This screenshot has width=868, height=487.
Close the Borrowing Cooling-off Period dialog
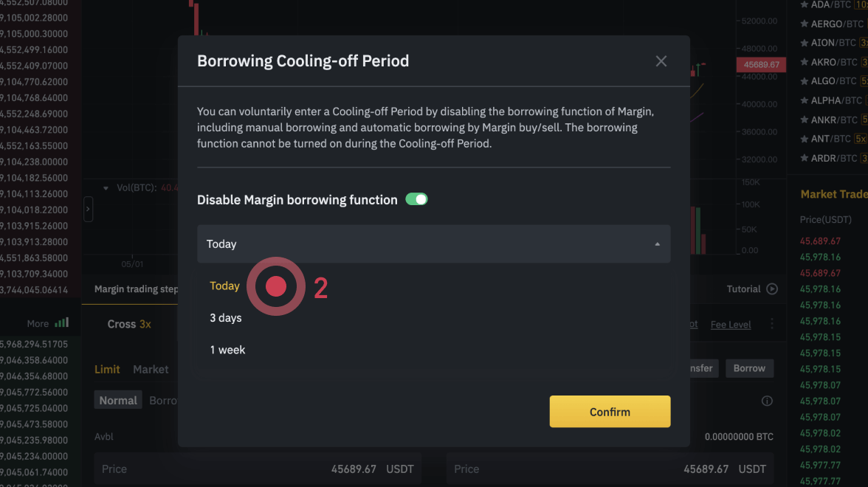[661, 61]
